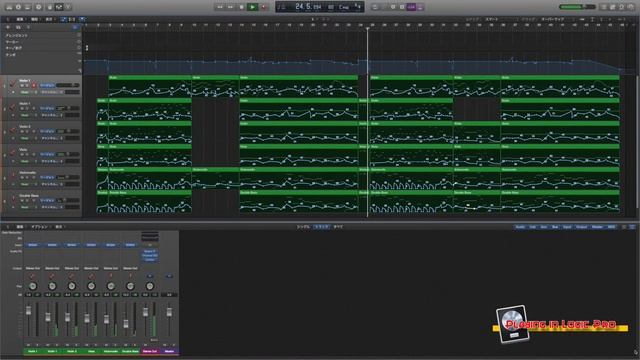Click the Viola channel volume fader in mixer

tap(87, 318)
